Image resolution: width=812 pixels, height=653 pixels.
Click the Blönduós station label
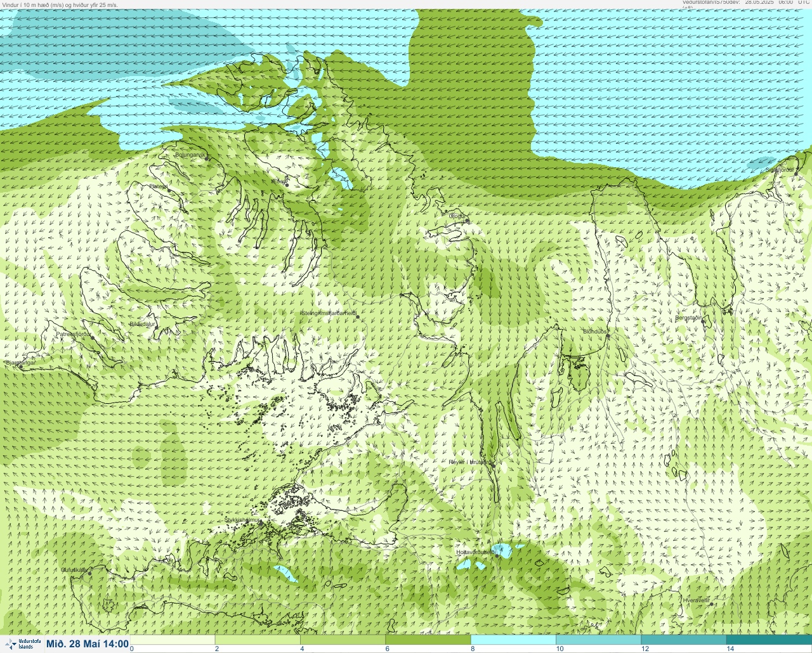(595, 332)
